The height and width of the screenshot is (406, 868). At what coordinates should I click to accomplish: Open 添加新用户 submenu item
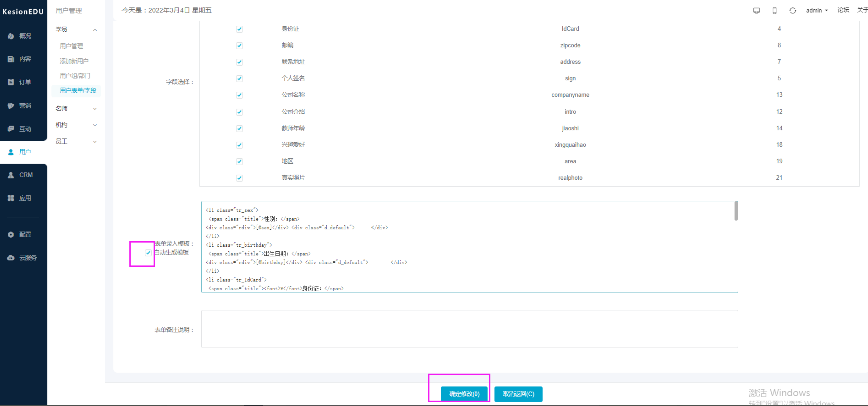click(74, 61)
